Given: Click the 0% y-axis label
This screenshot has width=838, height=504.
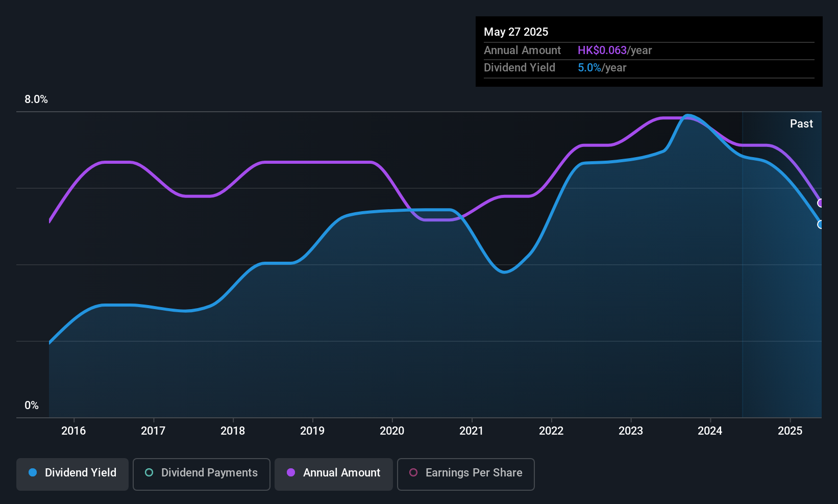Looking at the screenshot, I should point(32,406).
